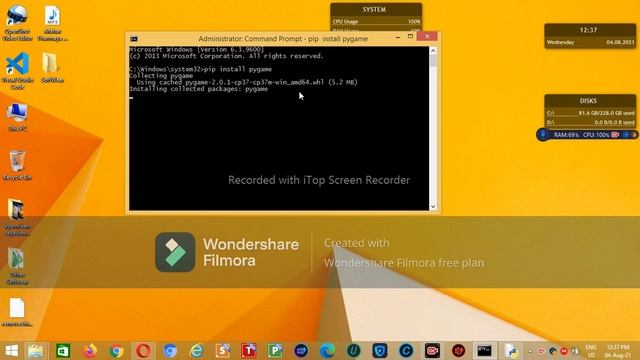Click the blue minimize icon on floating bar
The height and width of the screenshot is (360, 640).
tap(626, 135)
